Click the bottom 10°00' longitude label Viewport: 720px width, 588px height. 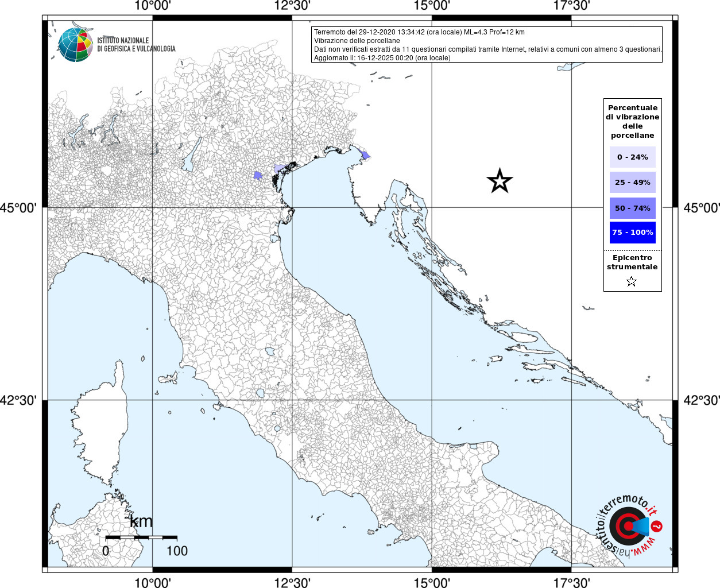[x=153, y=582]
